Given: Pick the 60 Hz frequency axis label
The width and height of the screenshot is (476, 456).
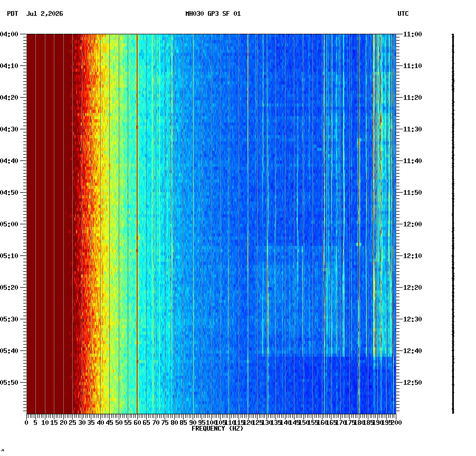Looking at the screenshot, I should [x=137, y=423].
